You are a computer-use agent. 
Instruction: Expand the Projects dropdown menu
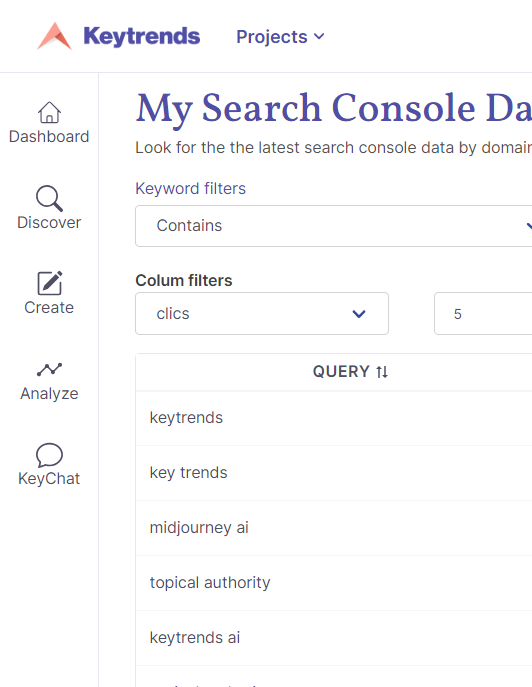pos(280,37)
